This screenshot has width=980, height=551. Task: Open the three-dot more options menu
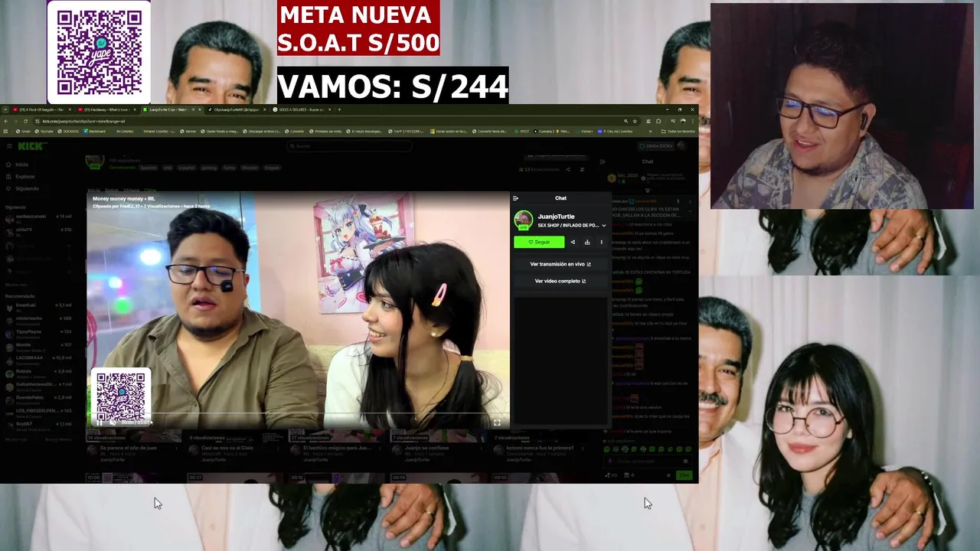(x=601, y=242)
